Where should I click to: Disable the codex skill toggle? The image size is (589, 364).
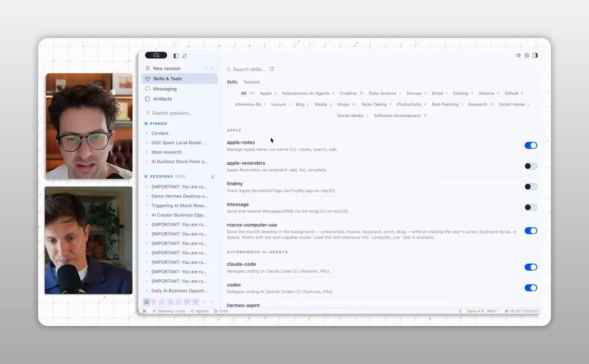click(x=531, y=288)
